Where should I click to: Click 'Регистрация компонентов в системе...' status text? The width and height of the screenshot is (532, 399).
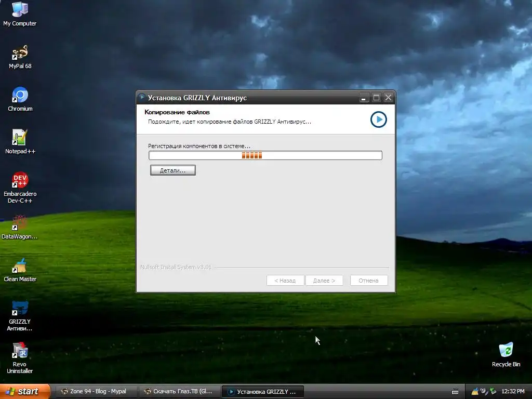click(x=199, y=146)
